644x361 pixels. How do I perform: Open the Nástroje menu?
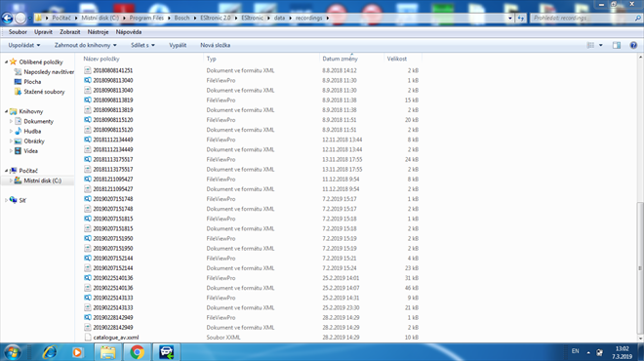pyautogui.click(x=98, y=31)
